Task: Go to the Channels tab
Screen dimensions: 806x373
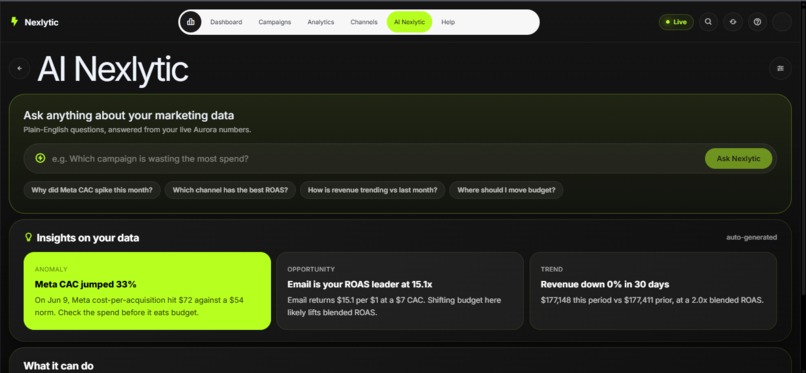Action: [364, 22]
